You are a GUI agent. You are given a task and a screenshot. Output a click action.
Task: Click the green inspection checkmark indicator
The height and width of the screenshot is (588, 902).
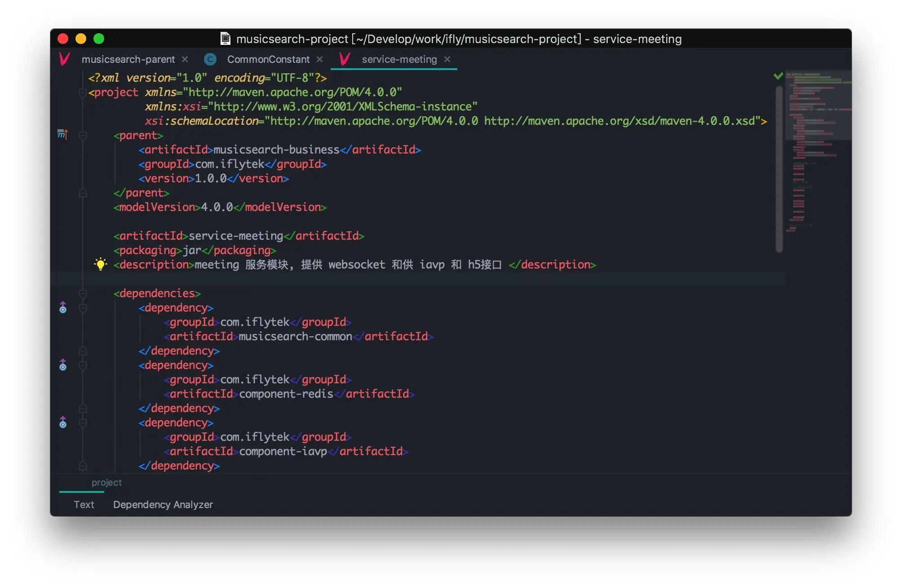click(x=778, y=76)
